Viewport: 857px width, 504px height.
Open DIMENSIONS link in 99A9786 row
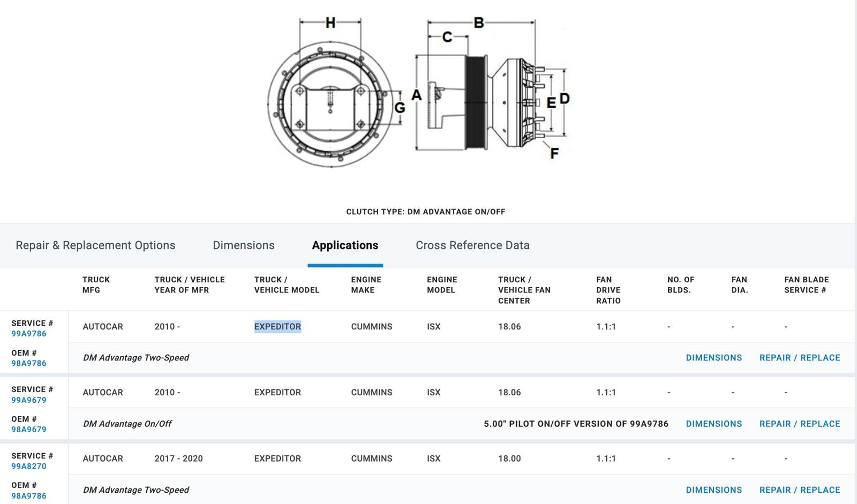[x=714, y=358]
